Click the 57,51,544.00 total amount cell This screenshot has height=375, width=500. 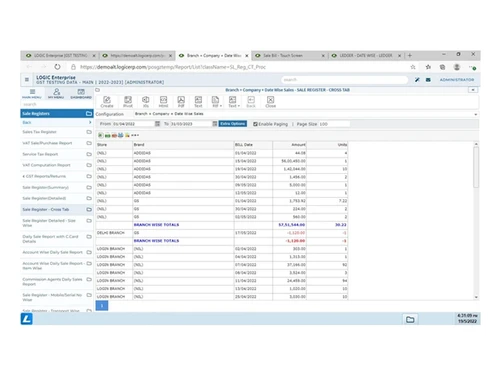point(289,225)
